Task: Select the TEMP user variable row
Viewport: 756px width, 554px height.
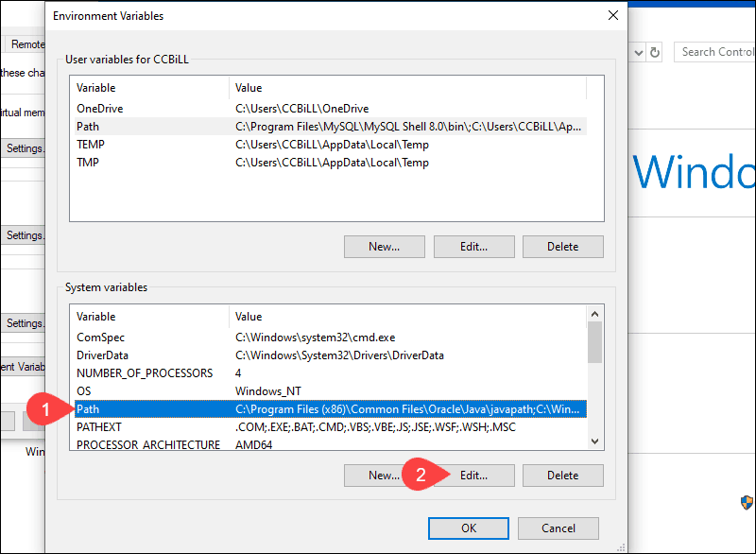Action: [330, 144]
